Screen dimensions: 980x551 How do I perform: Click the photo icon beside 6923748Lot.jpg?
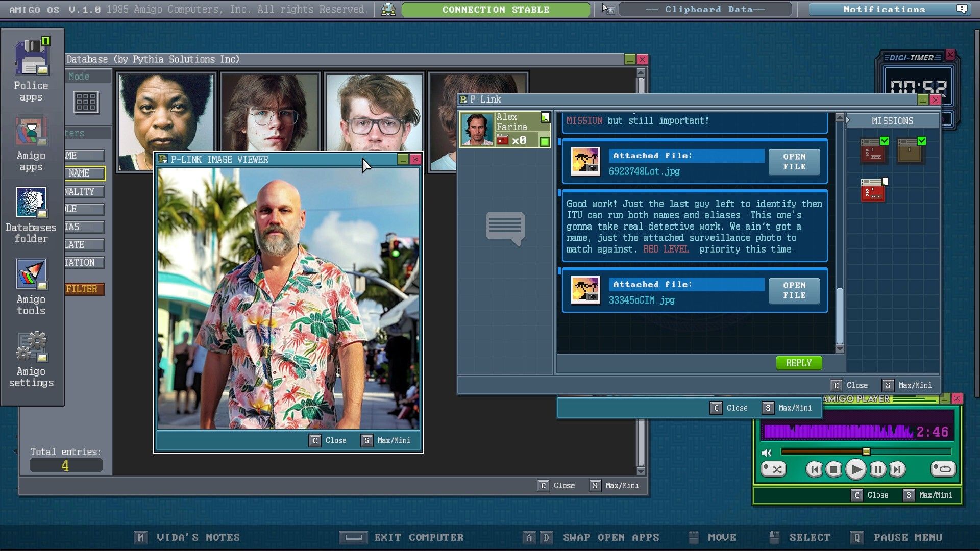tap(585, 162)
